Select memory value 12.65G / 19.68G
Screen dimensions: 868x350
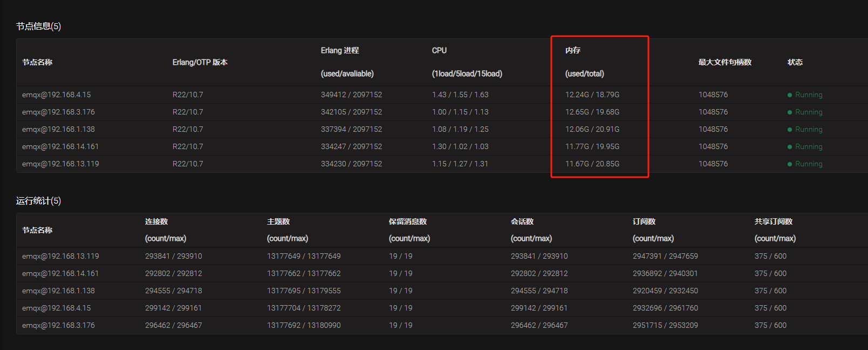pyautogui.click(x=592, y=112)
